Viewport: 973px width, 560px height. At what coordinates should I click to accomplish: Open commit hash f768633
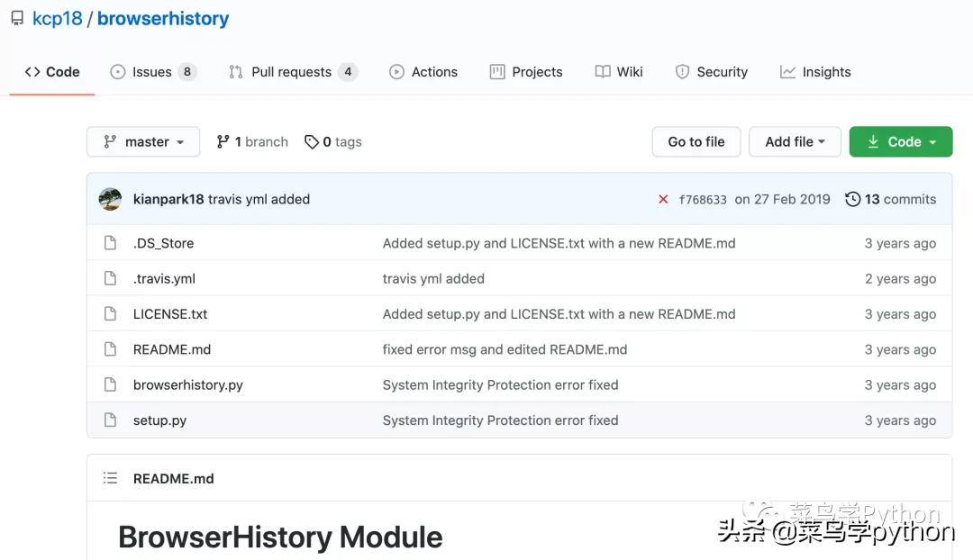pyautogui.click(x=703, y=200)
